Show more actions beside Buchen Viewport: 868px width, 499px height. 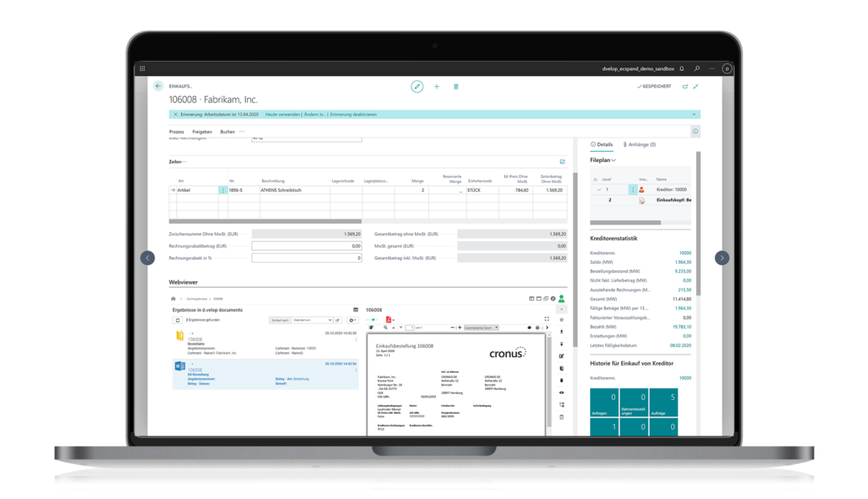tap(242, 132)
